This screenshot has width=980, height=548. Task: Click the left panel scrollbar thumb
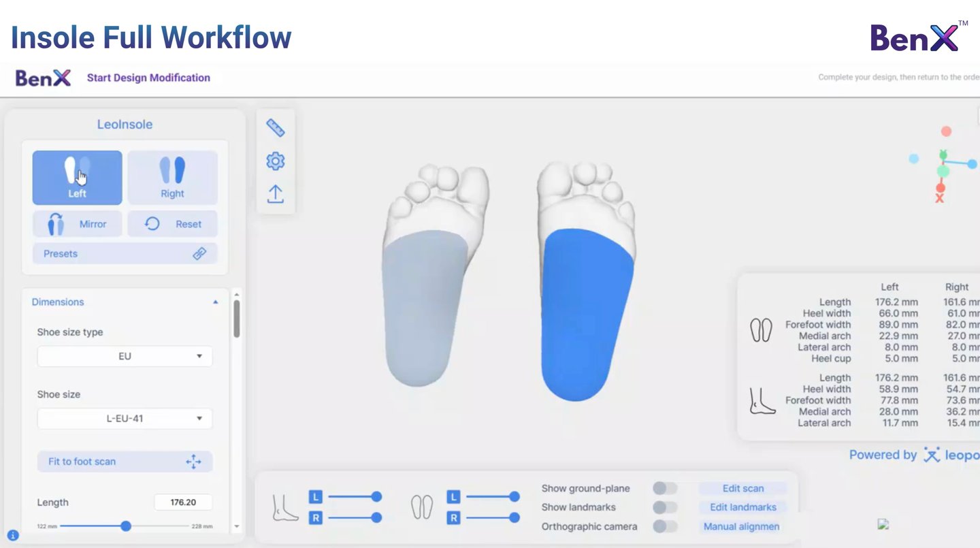237,319
